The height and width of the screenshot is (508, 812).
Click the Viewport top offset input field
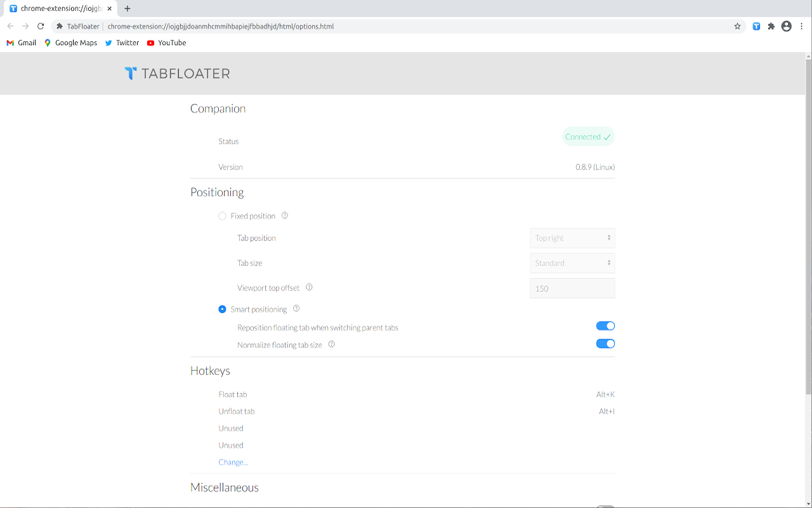pos(572,288)
